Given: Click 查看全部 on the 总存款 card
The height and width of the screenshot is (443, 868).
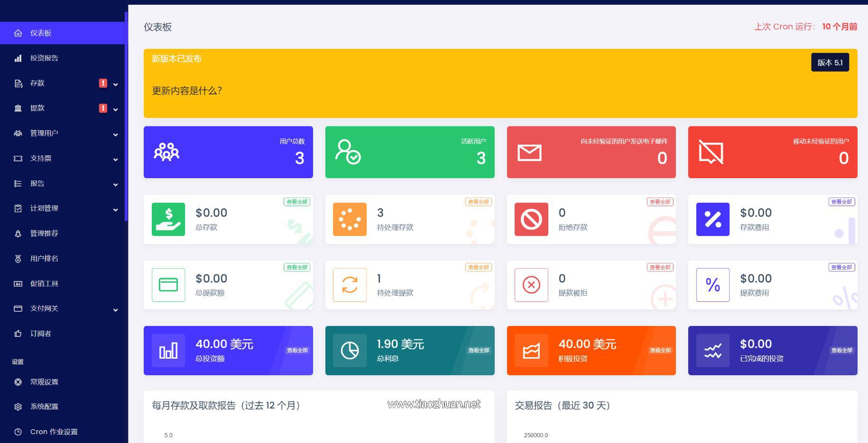Looking at the screenshot, I should pos(297,202).
